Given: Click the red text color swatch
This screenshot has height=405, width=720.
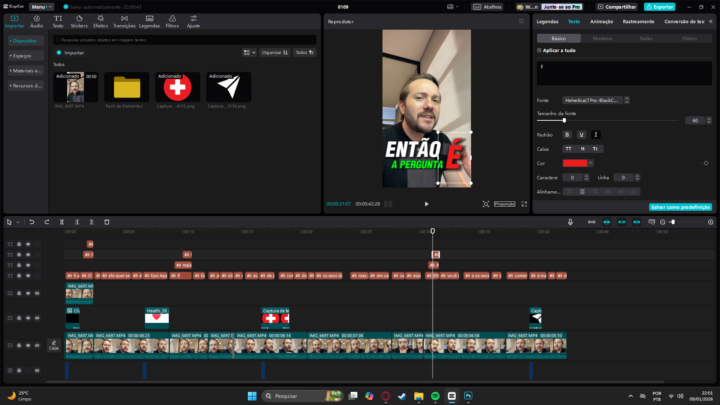Looking at the screenshot, I should (x=574, y=162).
